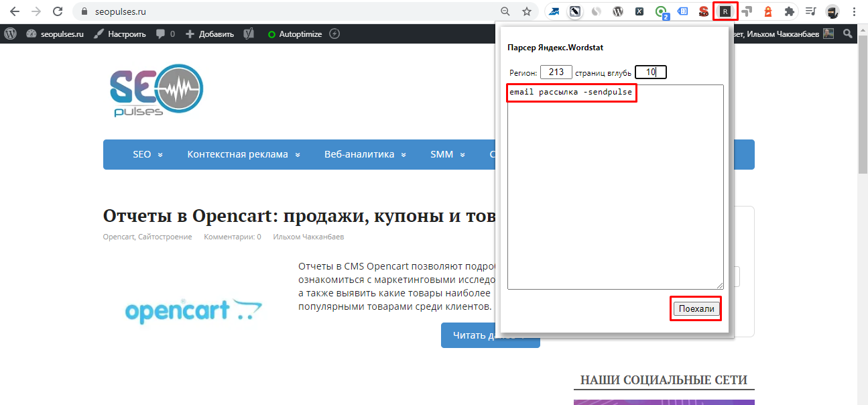Reload the current page
This screenshot has height=405, width=868.
click(x=58, y=11)
